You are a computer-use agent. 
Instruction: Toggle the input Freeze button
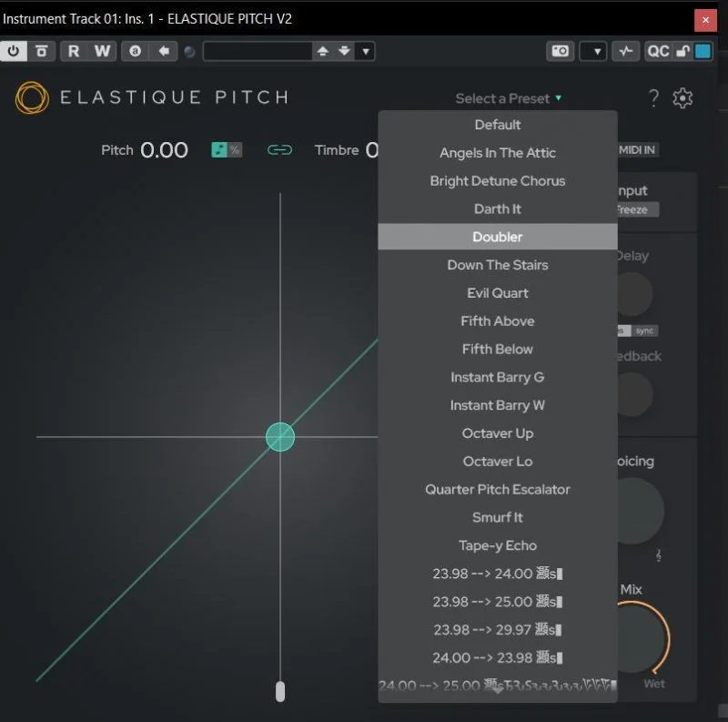coord(638,209)
